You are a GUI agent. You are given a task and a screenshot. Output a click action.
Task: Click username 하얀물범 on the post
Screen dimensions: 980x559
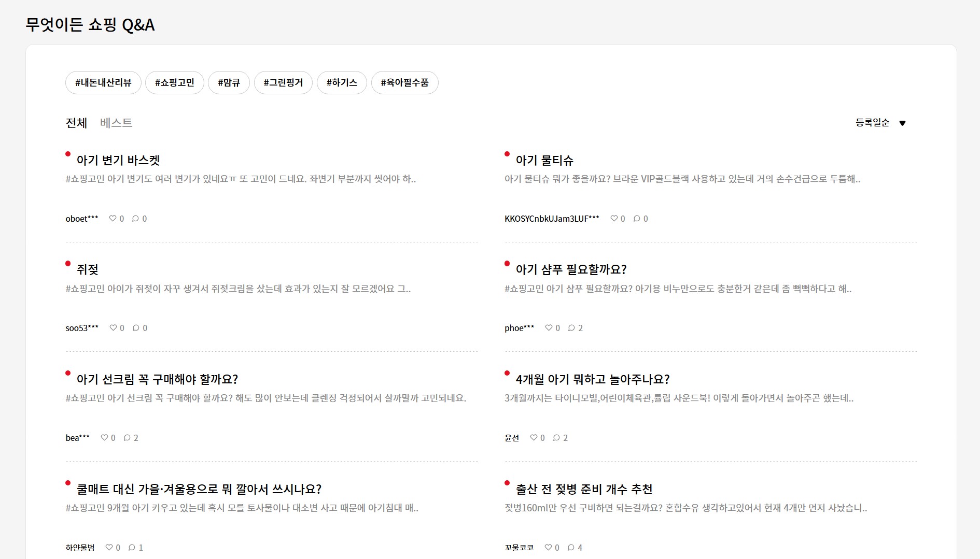coord(80,548)
